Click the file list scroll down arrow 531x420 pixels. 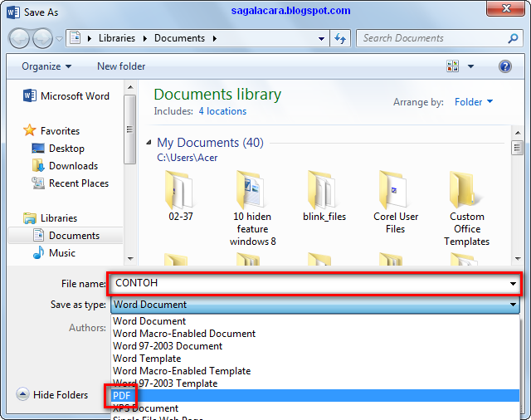click(x=518, y=259)
